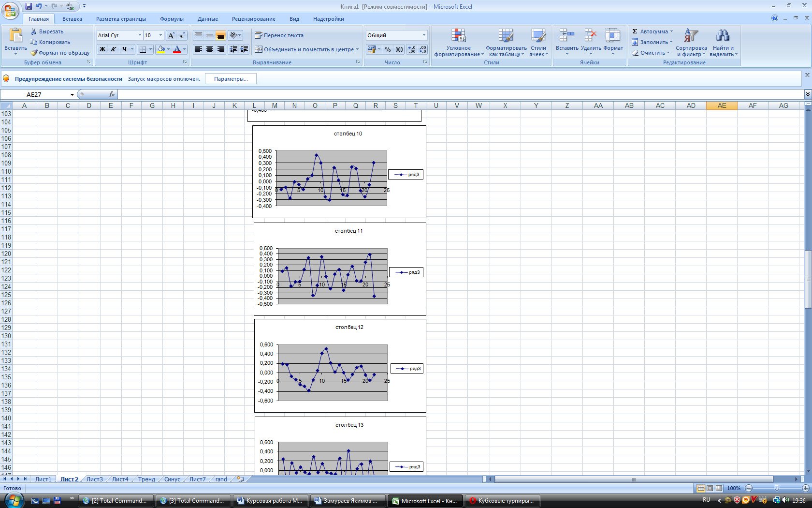Viewport: 812px width, 508px height.
Task: Open the Name Box dropdown arrow
Action: tap(72, 94)
